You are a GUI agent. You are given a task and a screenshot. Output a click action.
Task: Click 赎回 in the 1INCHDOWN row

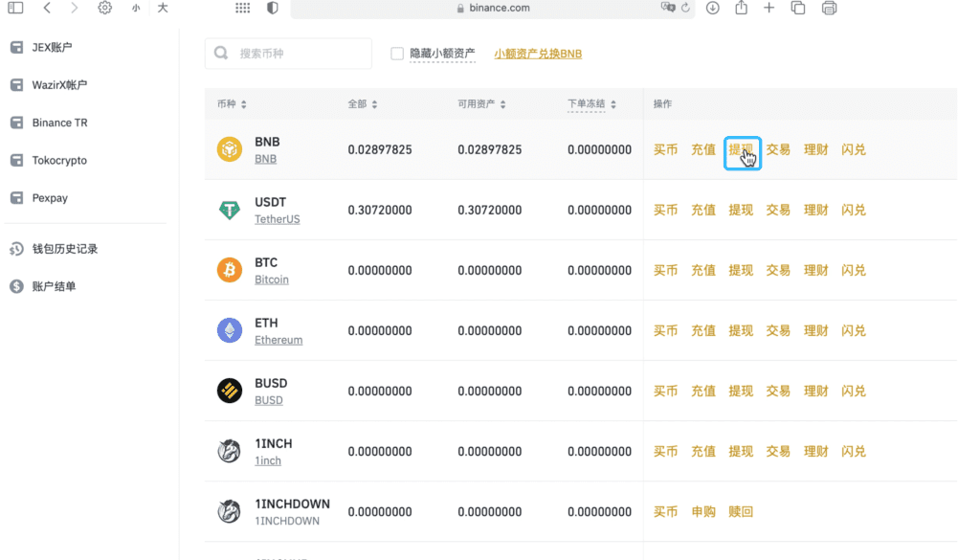click(x=741, y=512)
